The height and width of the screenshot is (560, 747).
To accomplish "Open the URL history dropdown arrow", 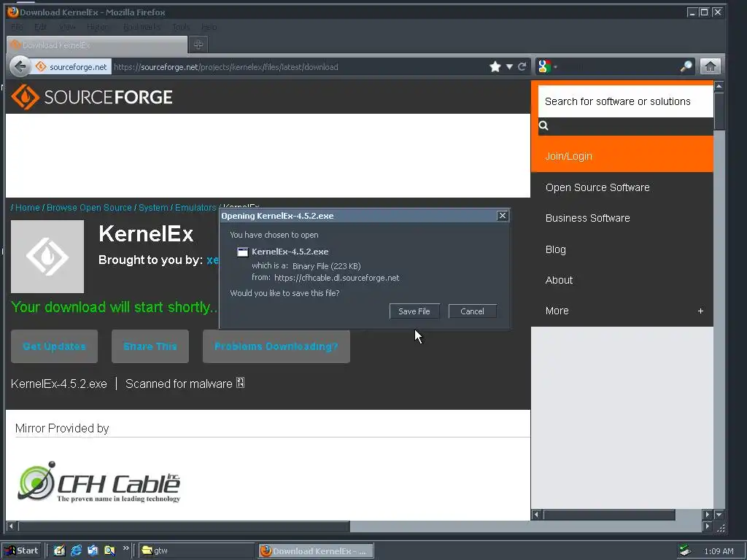I will (509, 66).
